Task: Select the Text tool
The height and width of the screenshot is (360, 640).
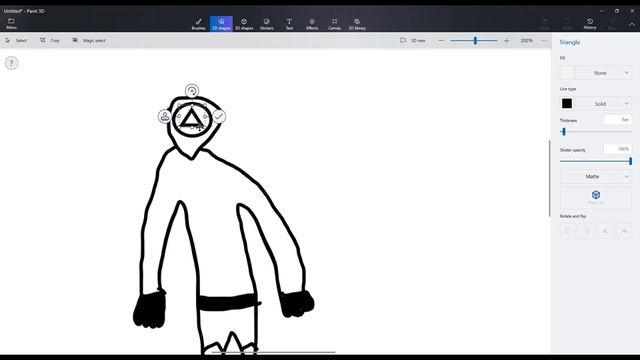Action: 289,24
